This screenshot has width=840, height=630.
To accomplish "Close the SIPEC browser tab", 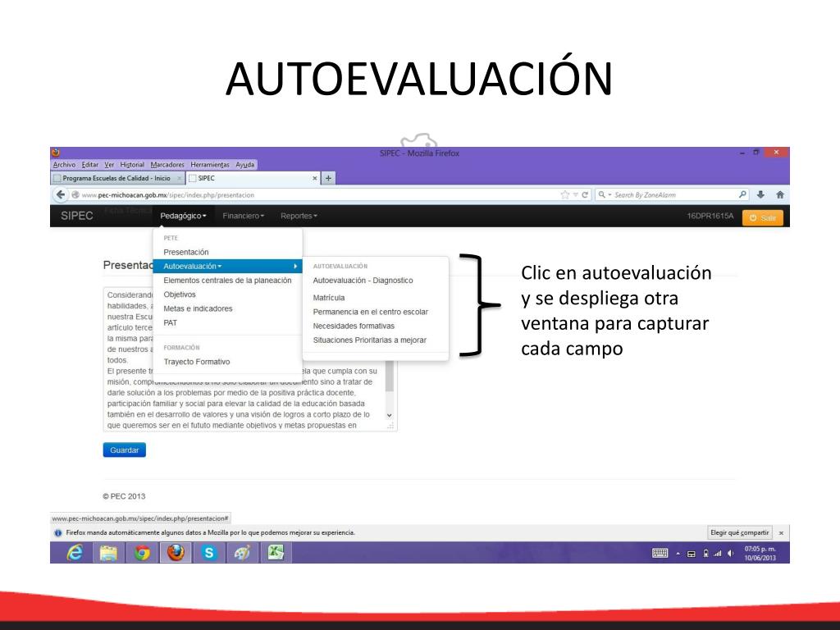I will coord(315,178).
